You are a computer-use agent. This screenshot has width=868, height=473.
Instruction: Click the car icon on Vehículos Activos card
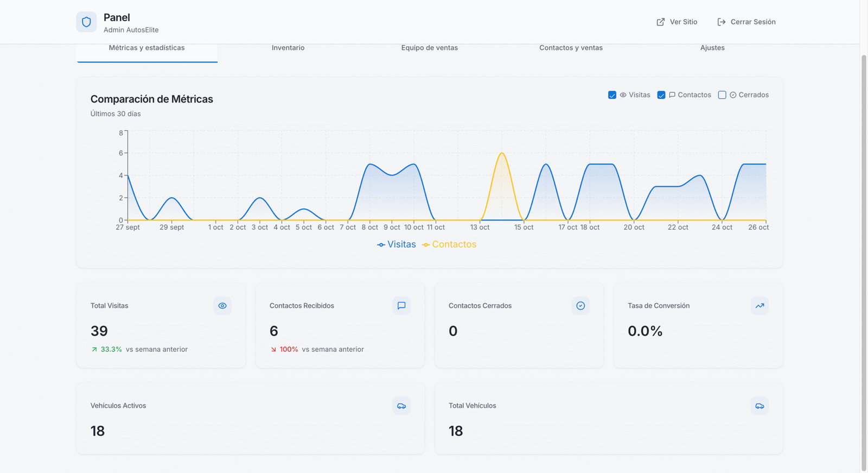coord(401,406)
